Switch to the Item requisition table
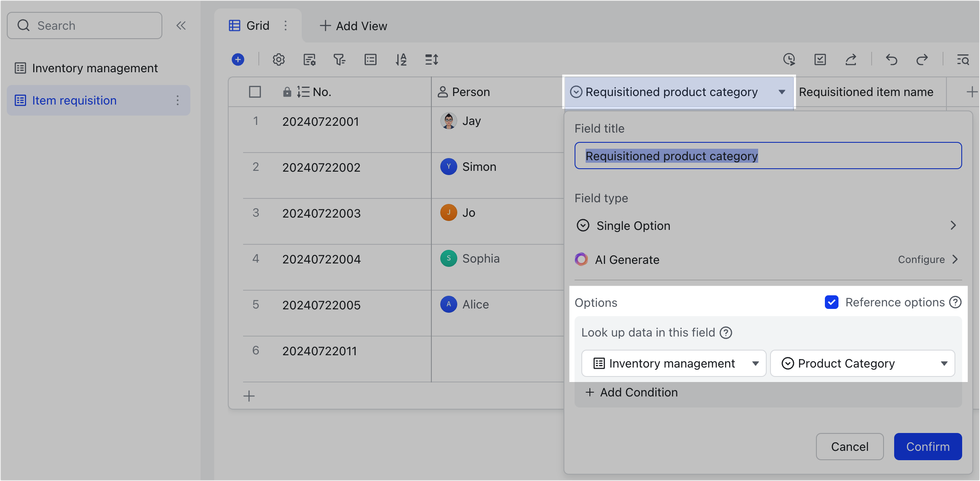The height and width of the screenshot is (481, 980). pyautogui.click(x=74, y=100)
